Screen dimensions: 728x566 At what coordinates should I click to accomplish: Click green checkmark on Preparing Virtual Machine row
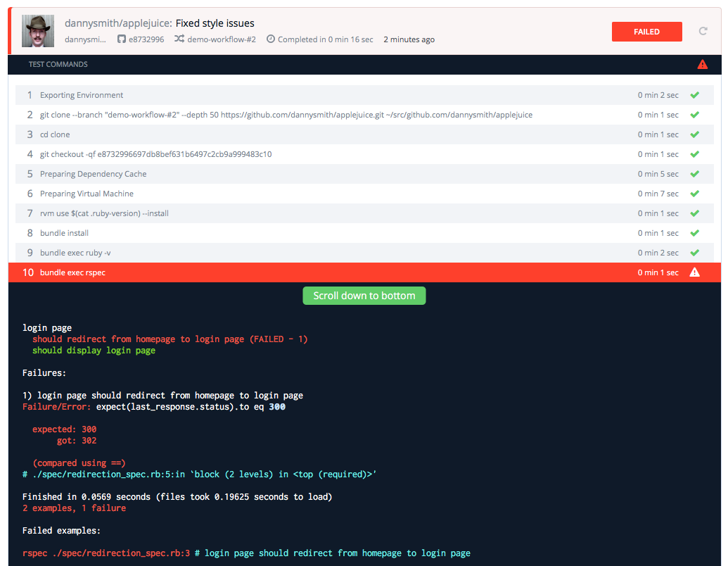tap(694, 194)
